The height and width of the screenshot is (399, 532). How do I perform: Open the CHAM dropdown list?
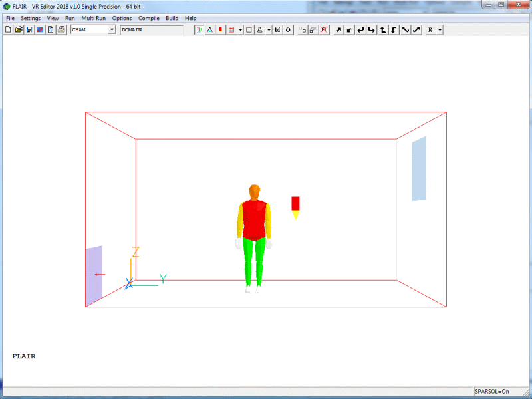point(112,30)
